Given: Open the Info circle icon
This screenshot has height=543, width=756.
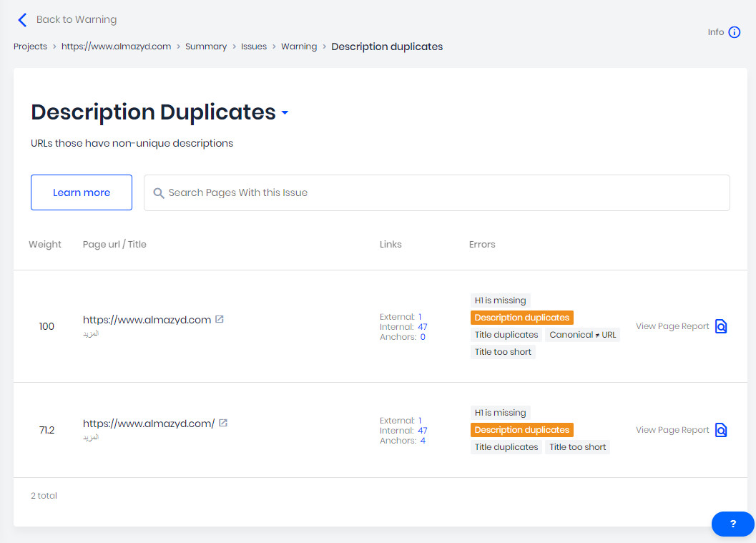Looking at the screenshot, I should point(734,32).
